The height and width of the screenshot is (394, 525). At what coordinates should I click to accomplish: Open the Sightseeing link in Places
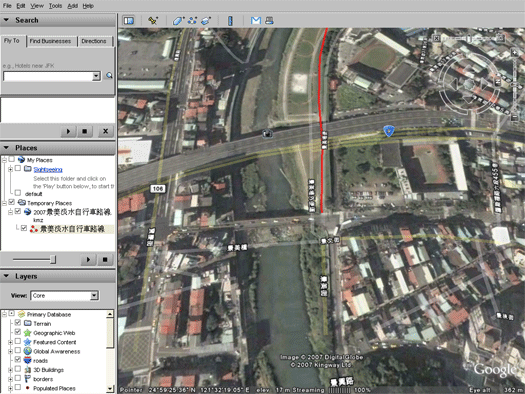click(x=48, y=169)
